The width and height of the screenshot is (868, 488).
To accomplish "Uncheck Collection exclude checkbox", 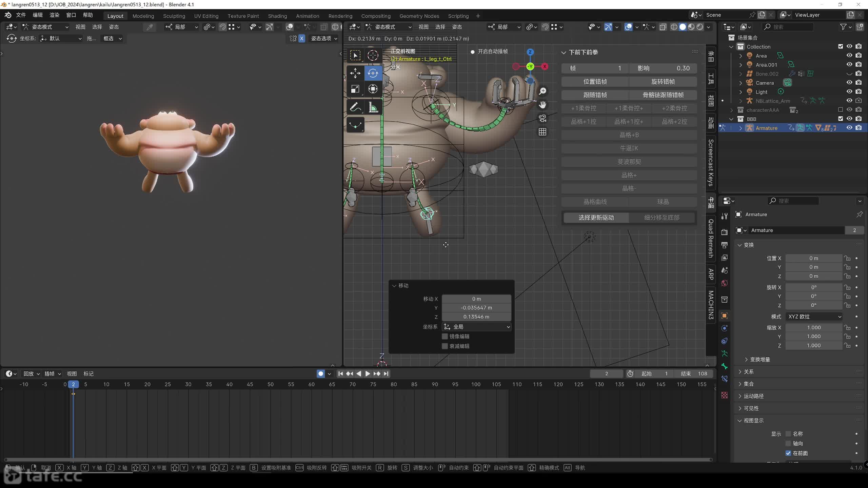I will tap(841, 46).
